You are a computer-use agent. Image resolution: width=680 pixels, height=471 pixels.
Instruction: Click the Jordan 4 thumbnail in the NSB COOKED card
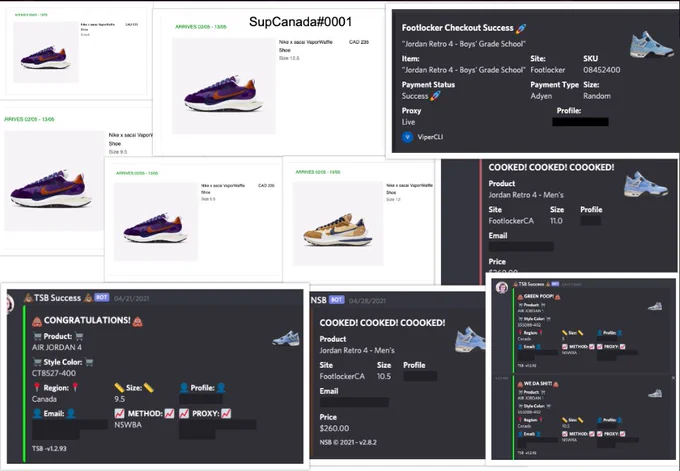470,339
